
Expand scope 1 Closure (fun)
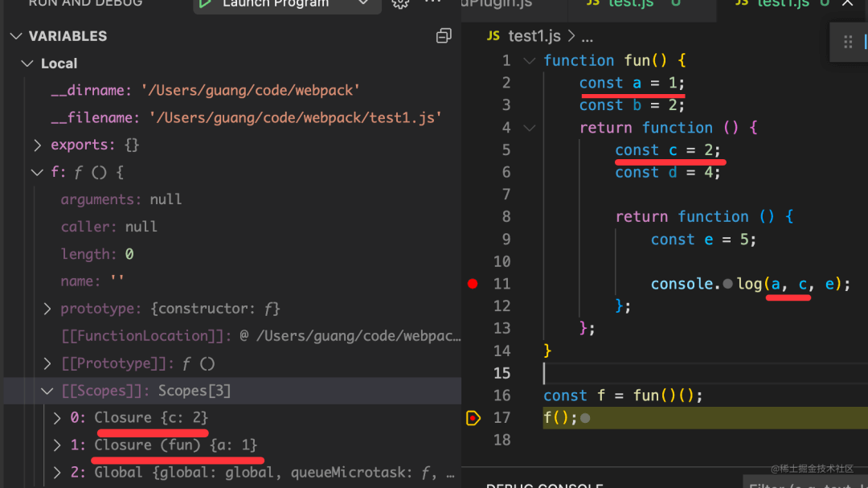point(57,445)
